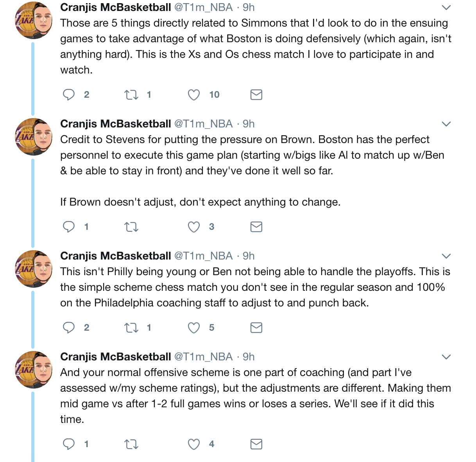Message the "Credit to Stevens" tweet
This screenshot has width=476, height=462.
(256, 227)
